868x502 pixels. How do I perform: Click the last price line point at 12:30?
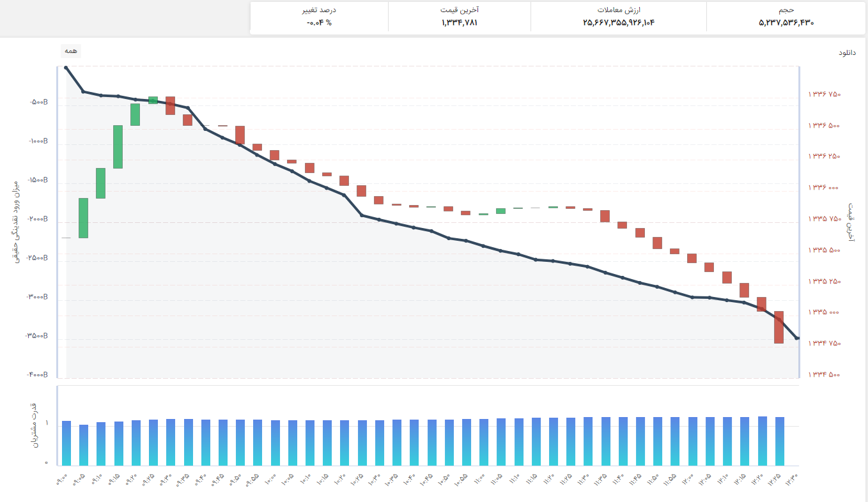pyautogui.click(x=796, y=338)
